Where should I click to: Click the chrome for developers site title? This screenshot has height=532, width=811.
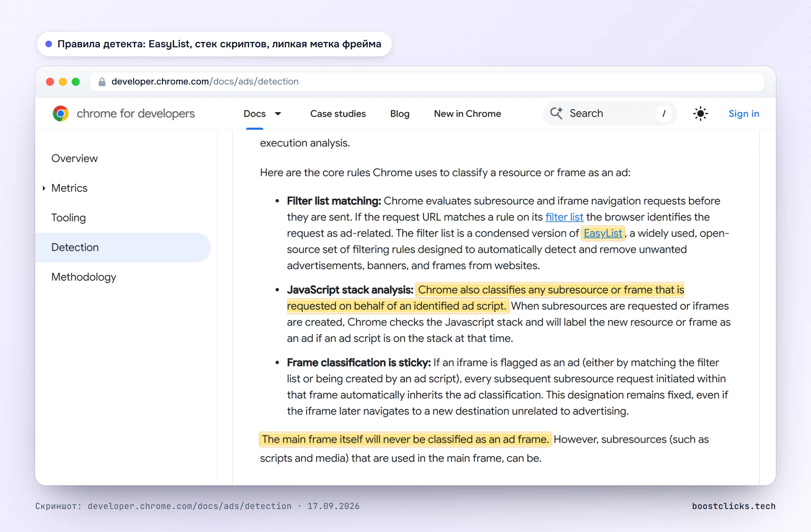click(135, 114)
